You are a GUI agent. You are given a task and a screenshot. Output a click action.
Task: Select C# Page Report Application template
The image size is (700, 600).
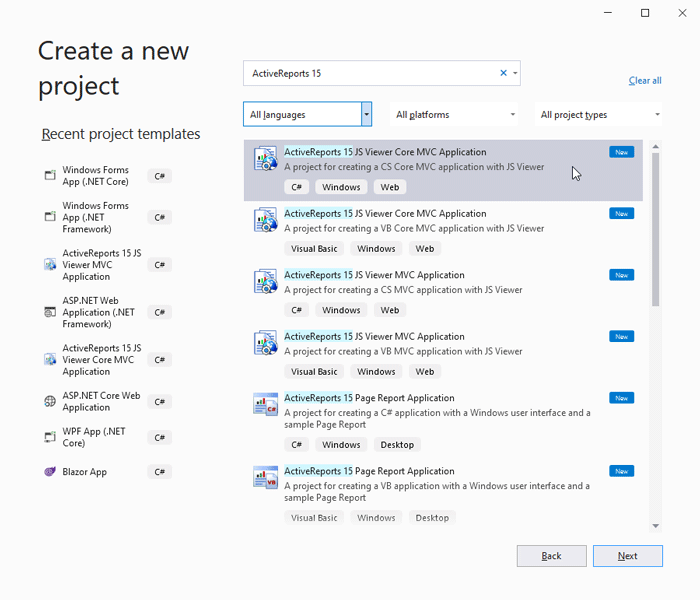coord(443,422)
